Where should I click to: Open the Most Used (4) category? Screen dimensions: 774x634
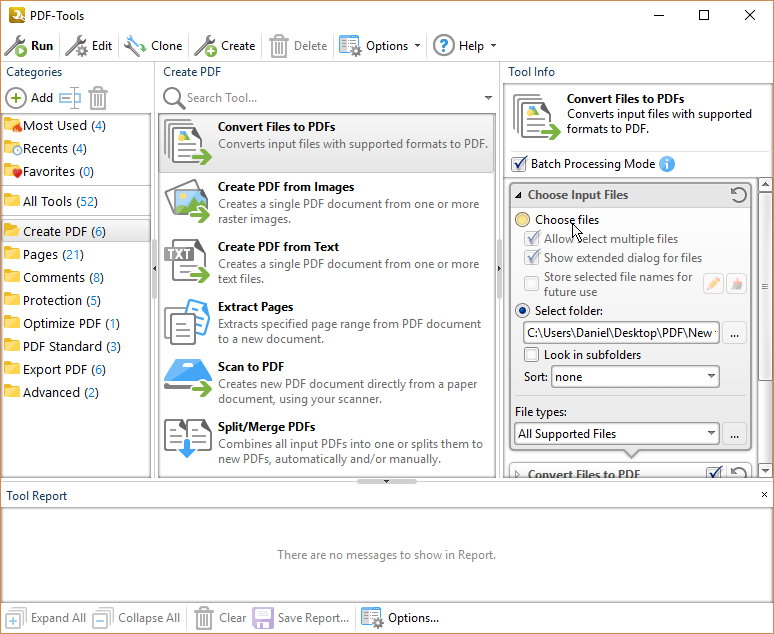pos(76,125)
